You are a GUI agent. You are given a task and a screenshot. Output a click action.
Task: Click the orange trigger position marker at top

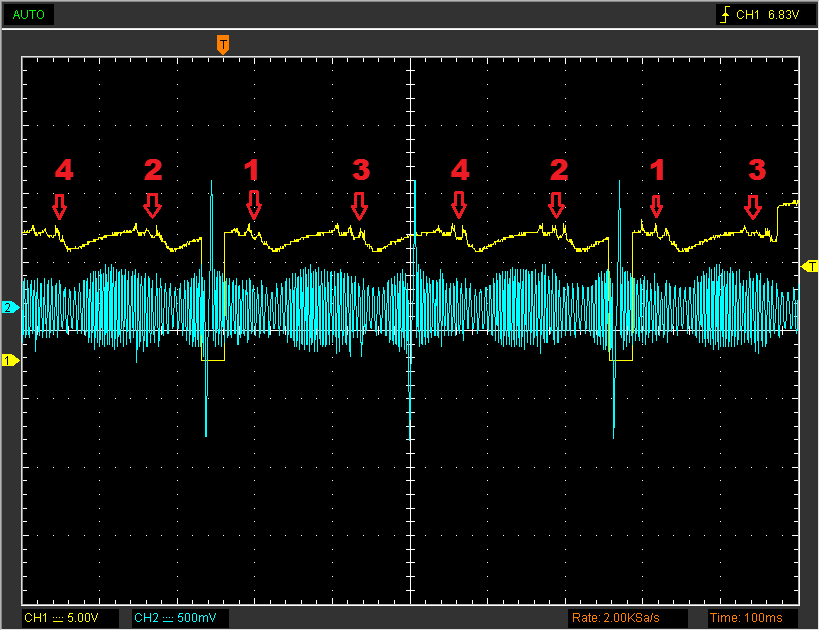tap(223, 44)
